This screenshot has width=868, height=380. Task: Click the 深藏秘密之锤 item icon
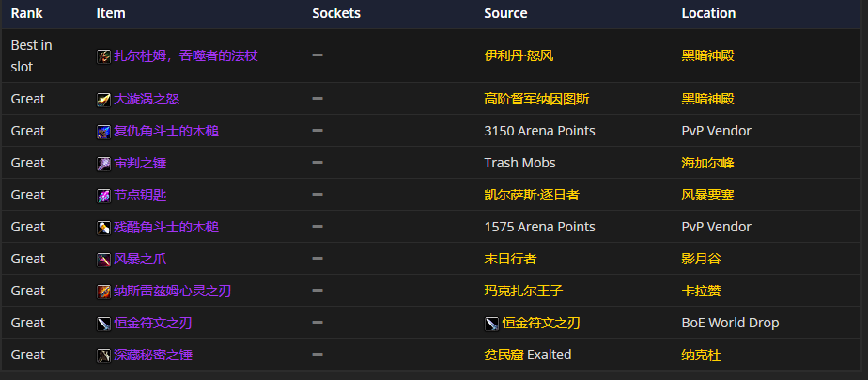[103, 356]
